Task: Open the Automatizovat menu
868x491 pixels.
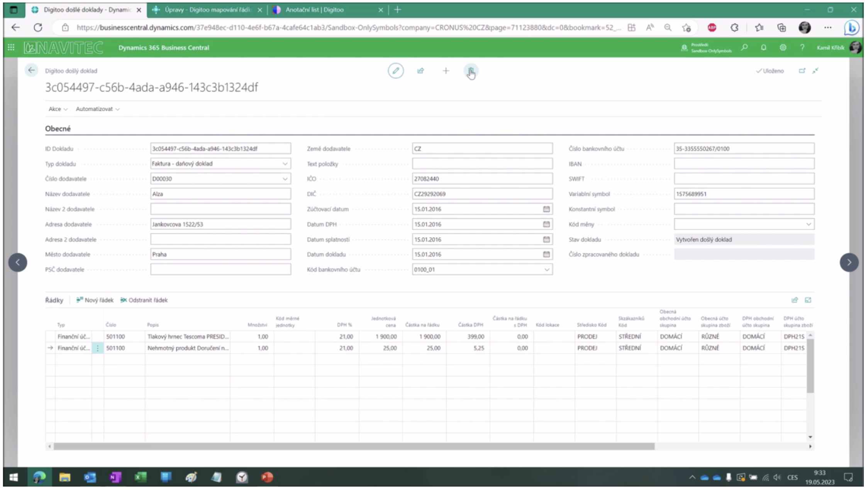Action: 98,109
